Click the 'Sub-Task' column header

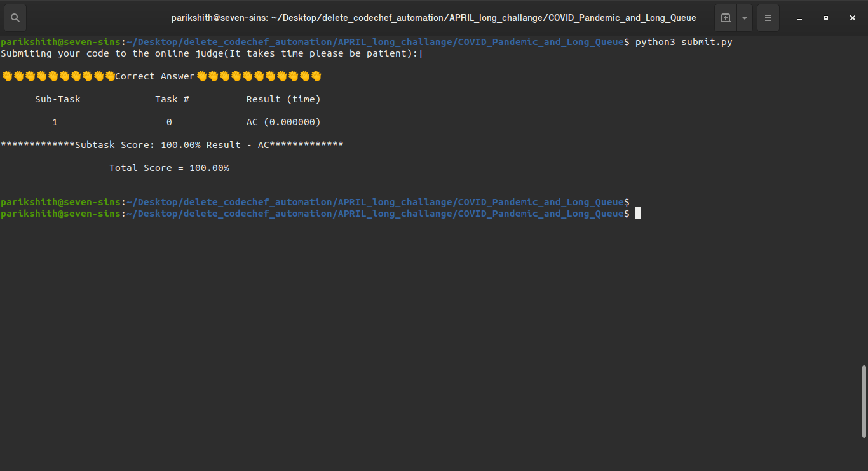[58, 99]
